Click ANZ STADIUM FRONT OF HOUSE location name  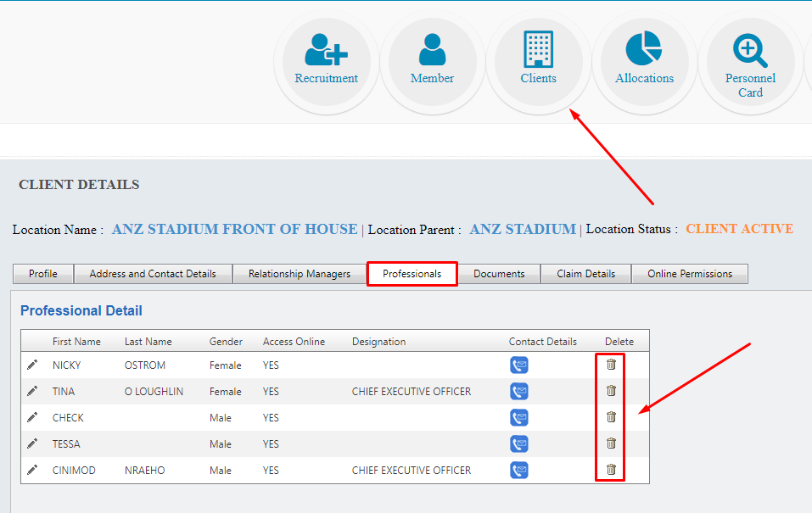tap(234, 229)
